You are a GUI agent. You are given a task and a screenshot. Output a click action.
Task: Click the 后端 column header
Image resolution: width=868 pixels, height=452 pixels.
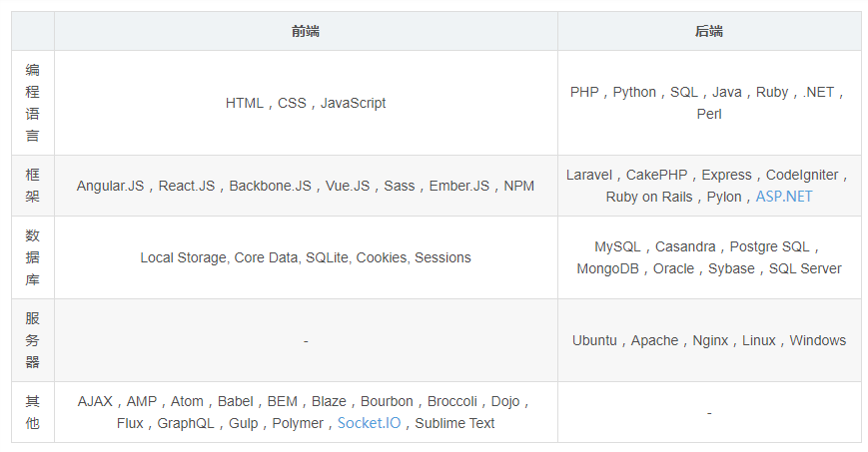coord(709,32)
